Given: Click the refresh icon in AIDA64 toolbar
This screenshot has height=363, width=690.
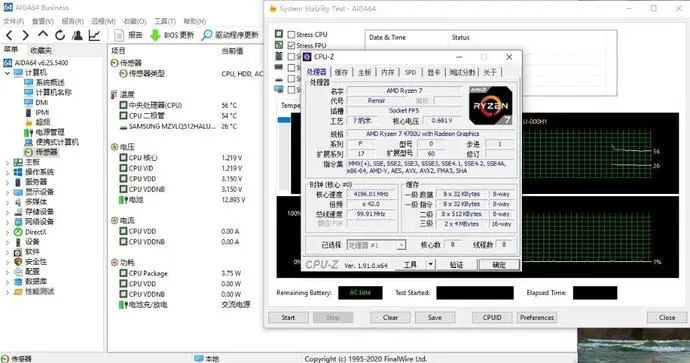Looking at the screenshot, I should (x=60, y=35).
